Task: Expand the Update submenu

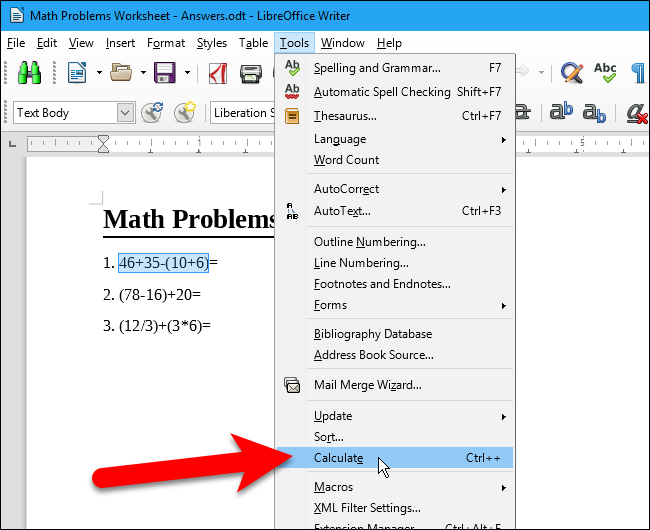Action: pos(395,416)
